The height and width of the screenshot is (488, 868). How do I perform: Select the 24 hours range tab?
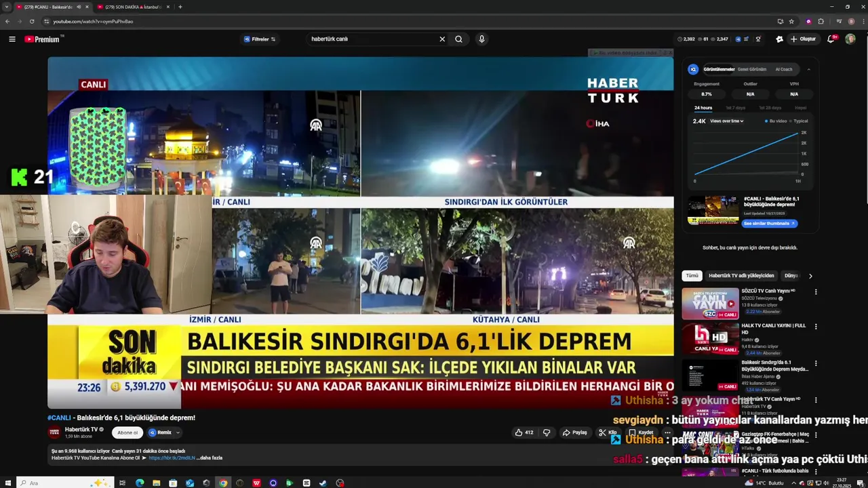[x=703, y=108]
